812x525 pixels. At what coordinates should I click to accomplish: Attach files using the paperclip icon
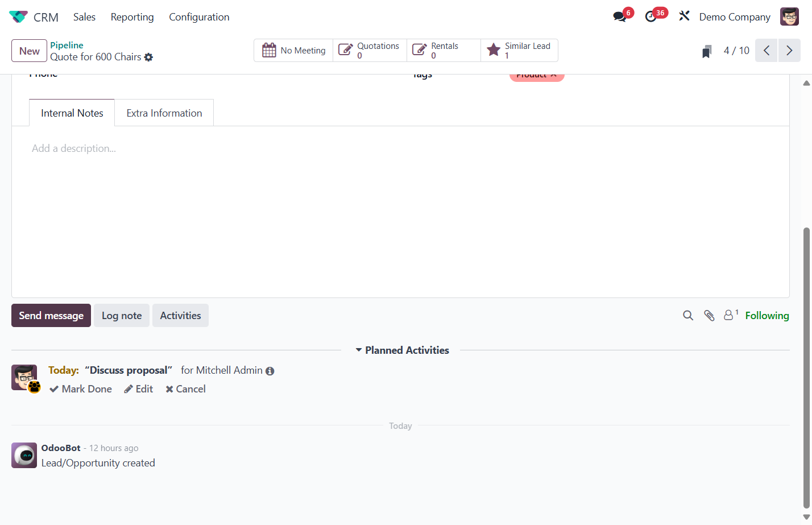709,316
